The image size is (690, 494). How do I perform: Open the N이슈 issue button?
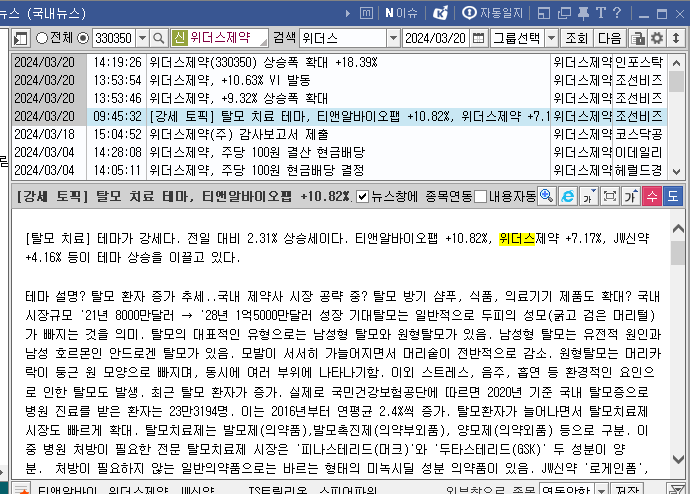point(401,13)
